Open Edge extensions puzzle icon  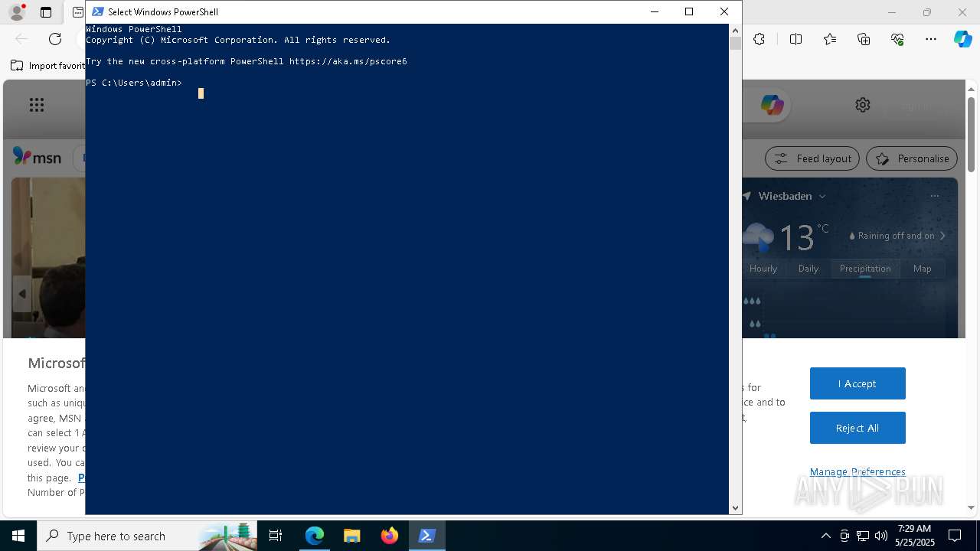pos(759,39)
